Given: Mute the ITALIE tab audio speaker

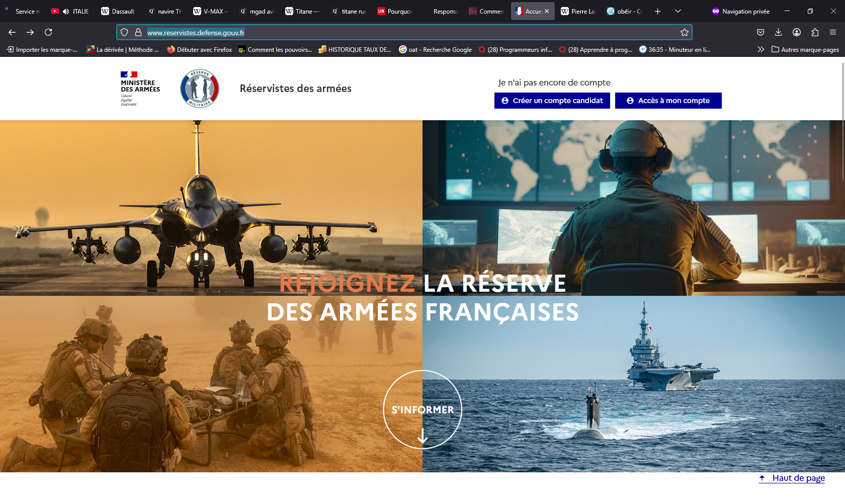Looking at the screenshot, I should tap(66, 11).
